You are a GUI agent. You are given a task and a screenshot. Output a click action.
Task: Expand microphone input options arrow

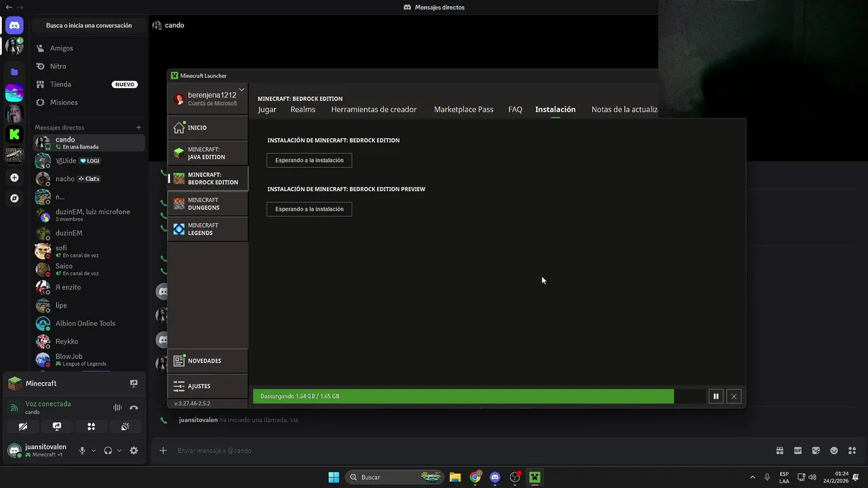click(94, 451)
